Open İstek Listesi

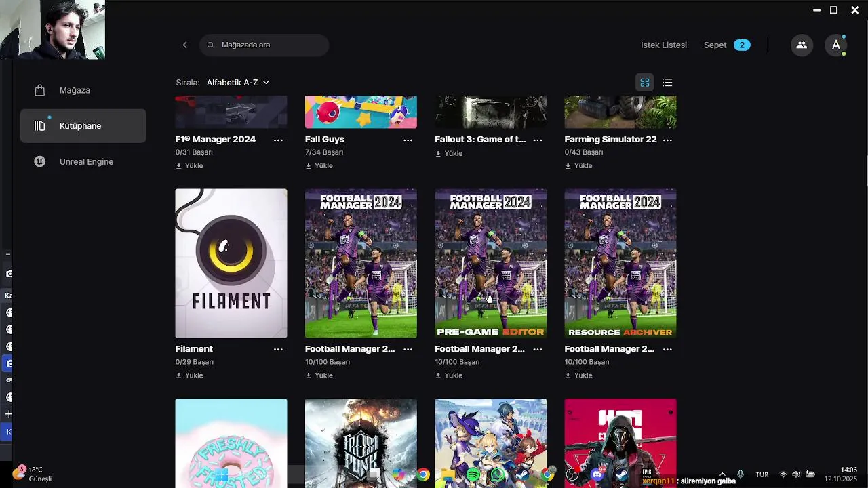[664, 45]
